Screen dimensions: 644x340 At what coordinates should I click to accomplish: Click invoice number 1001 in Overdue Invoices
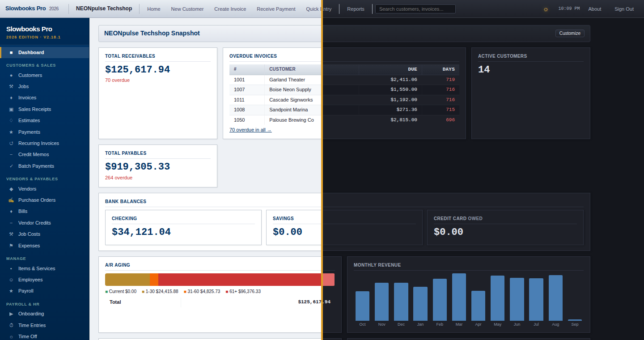point(239,80)
